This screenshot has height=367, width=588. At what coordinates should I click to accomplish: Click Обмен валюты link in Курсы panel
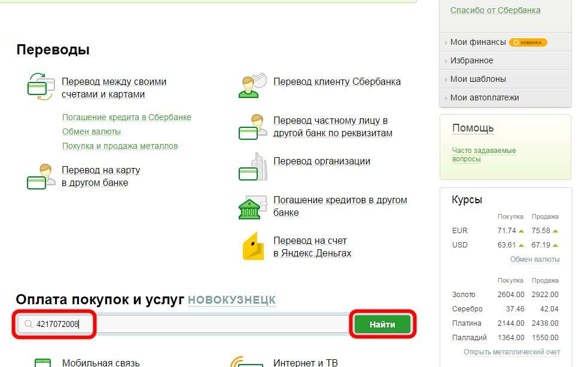[535, 259]
